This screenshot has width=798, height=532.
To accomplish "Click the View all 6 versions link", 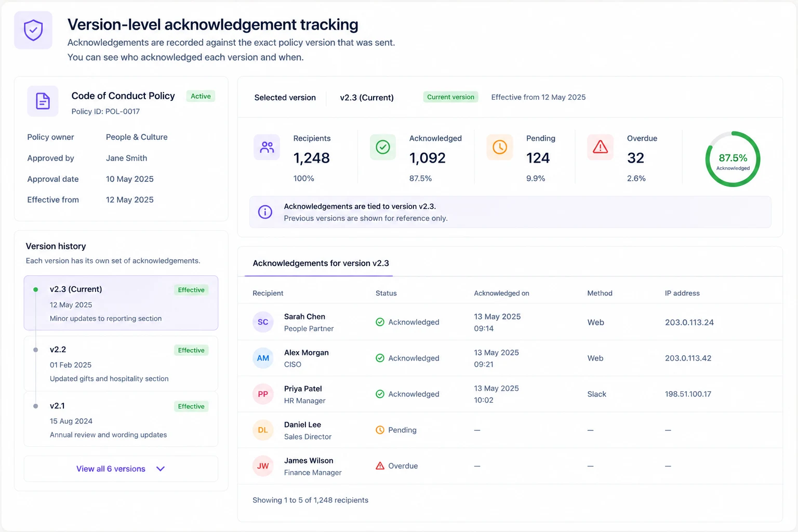I will pos(111,469).
